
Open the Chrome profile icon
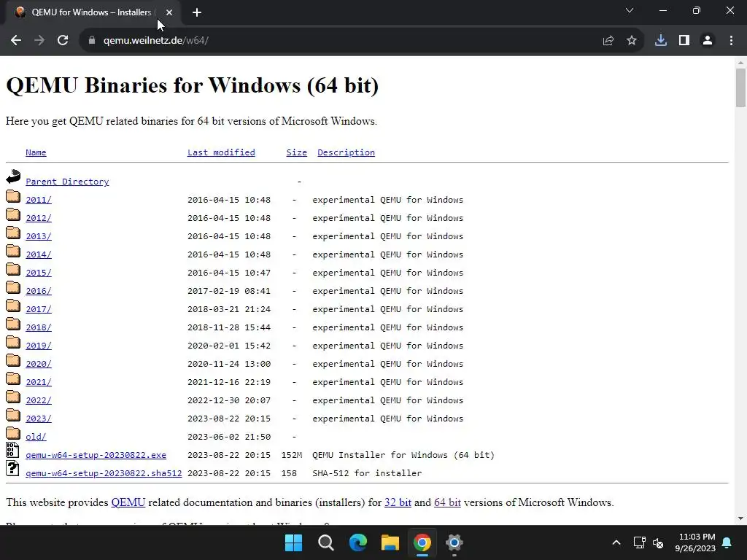[708, 41]
